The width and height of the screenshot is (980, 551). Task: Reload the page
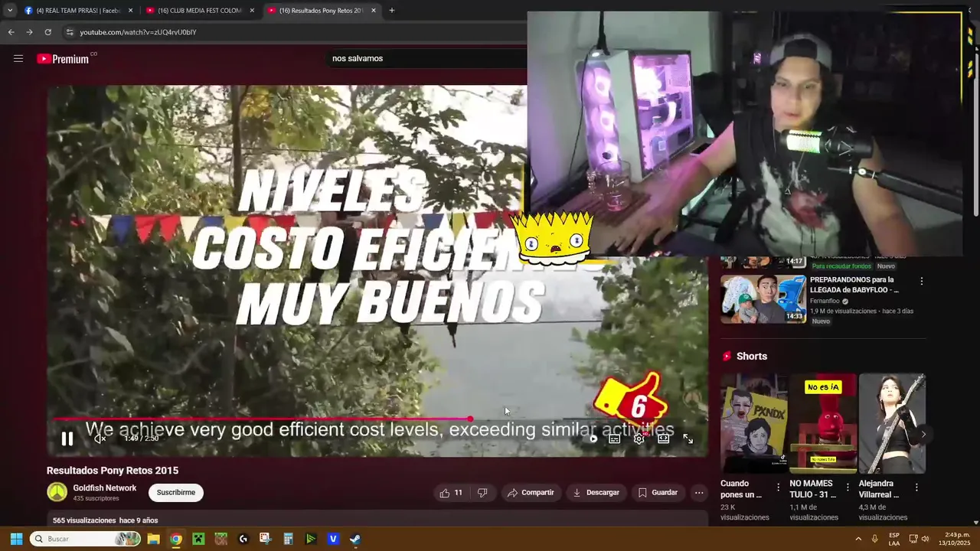[x=47, y=32]
